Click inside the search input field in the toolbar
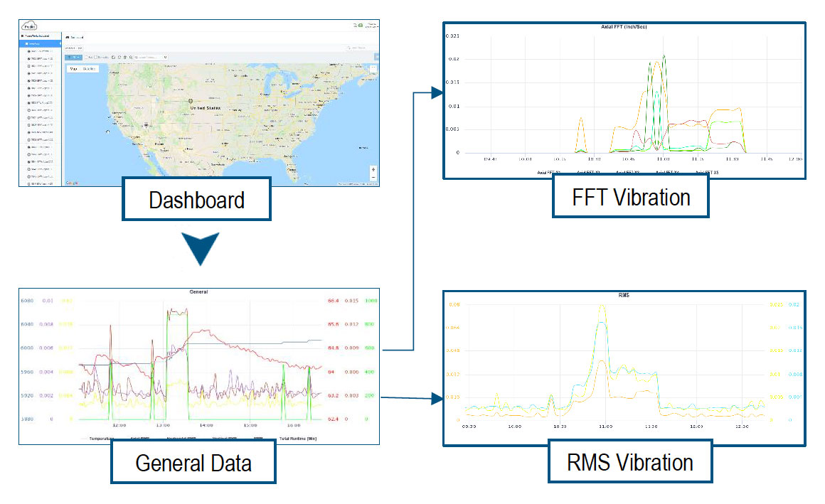 click(x=149, y=57)
